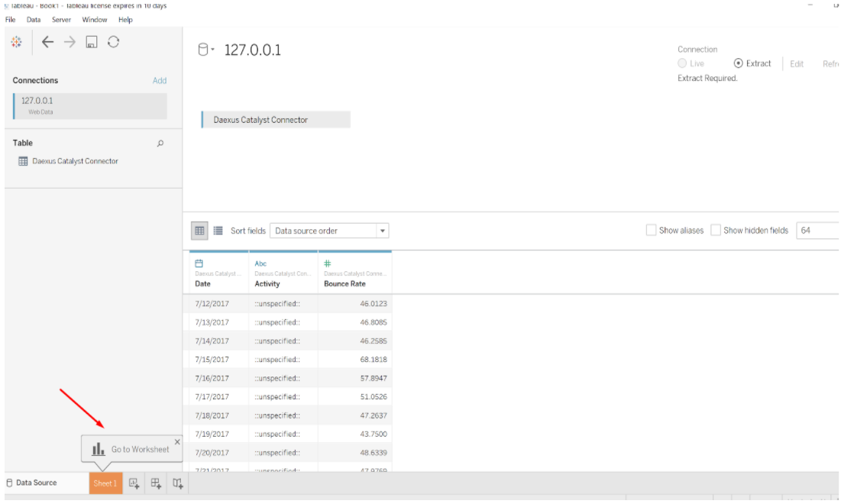Screen dimensions: 854x504
Task: Open the Data menu
Action: [x=33, y=20]
